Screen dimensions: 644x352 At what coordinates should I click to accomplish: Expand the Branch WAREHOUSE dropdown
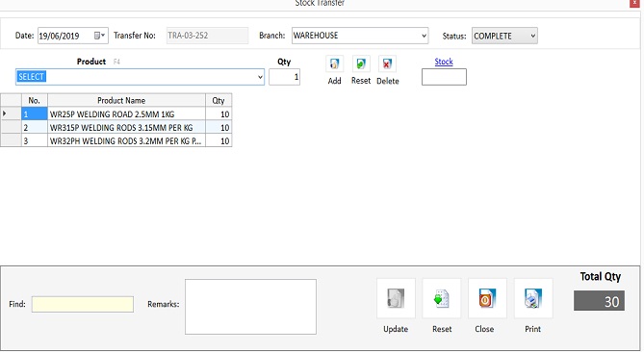(x=424, y=36)
